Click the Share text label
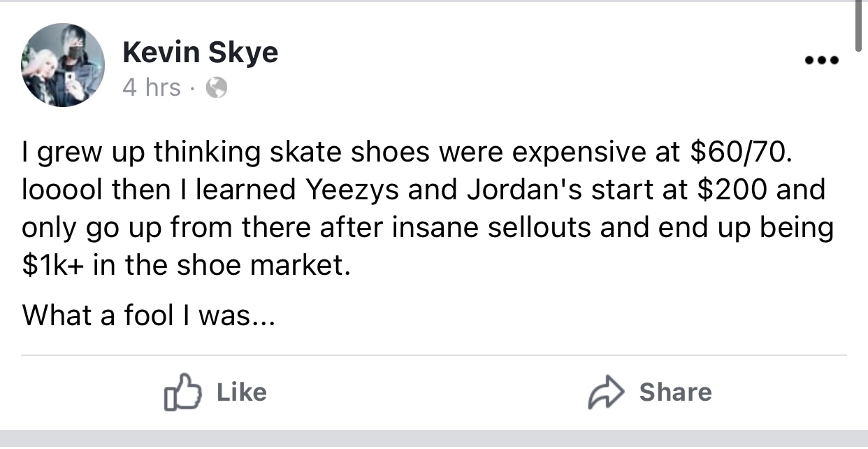 click(676, 392)
